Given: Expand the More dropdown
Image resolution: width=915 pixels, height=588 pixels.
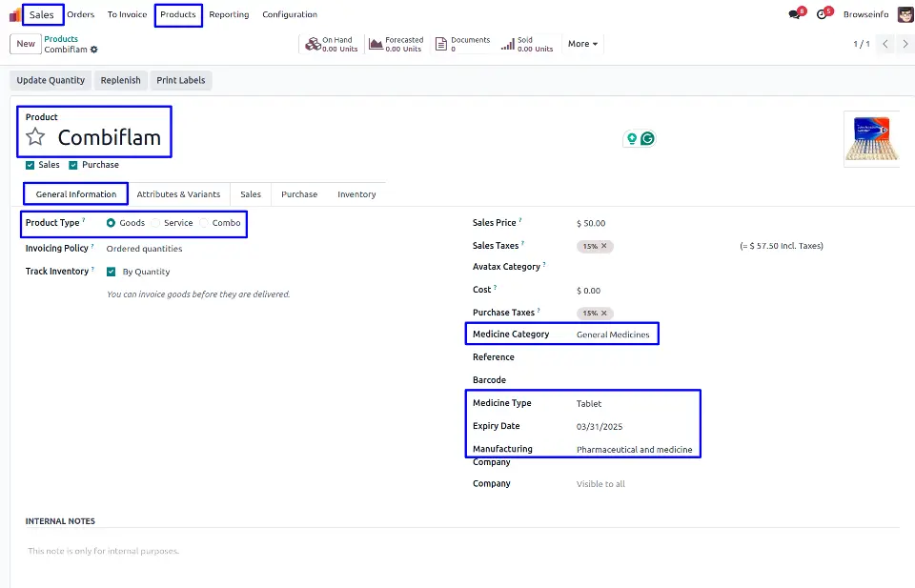Looking at the screenshot, I should [x=582, y=44].
